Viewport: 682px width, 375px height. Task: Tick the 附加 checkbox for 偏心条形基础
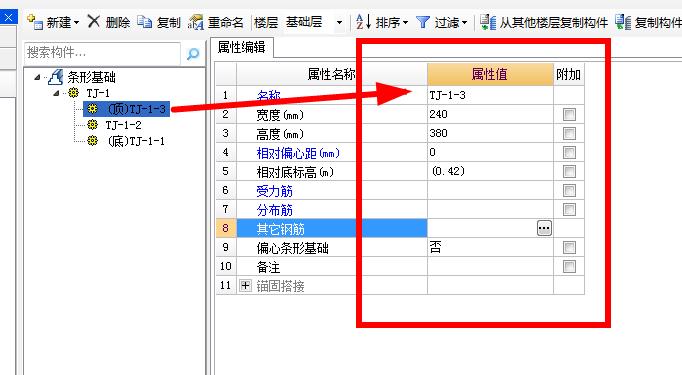coord(569,248)
